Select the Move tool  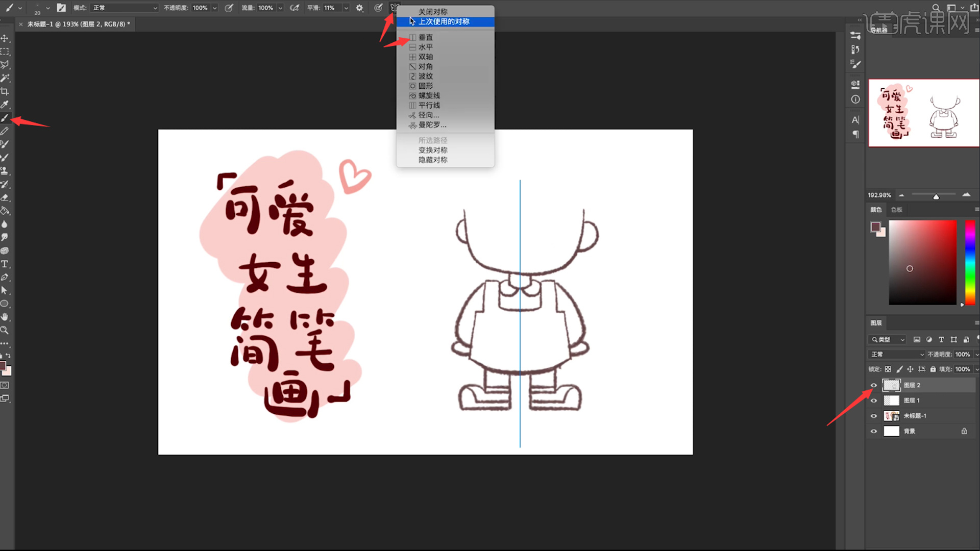tap(5, 38)
